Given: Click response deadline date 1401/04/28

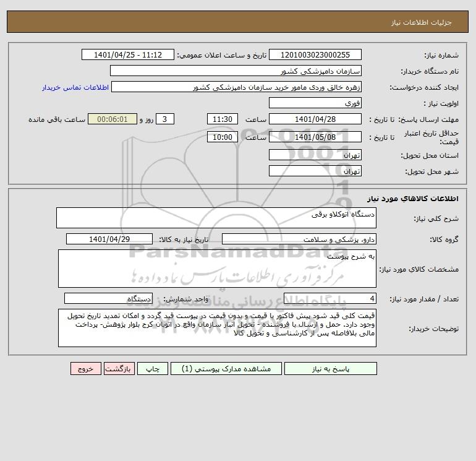Looking at the screenshot, I should click(315, 119).
